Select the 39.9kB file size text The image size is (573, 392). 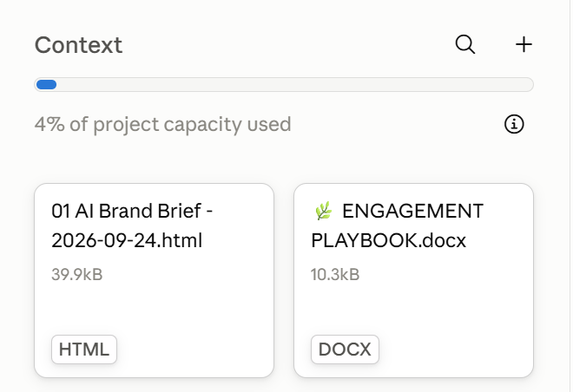coord(77,274)
